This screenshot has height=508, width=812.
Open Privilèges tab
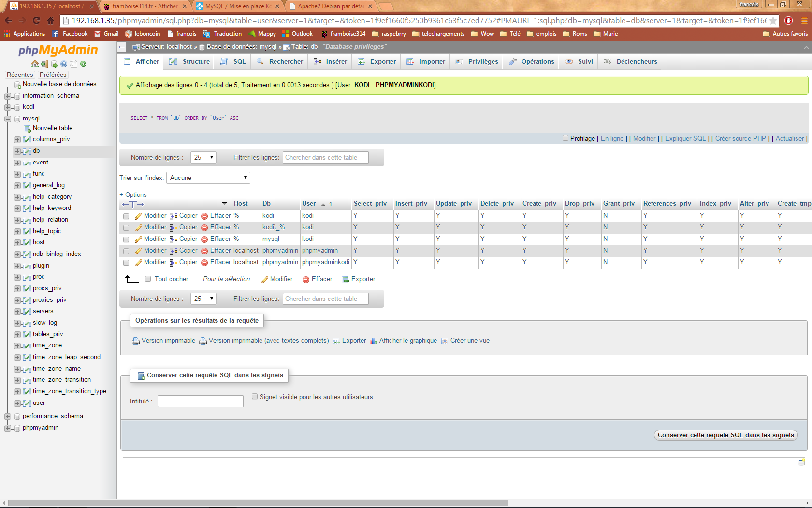(x=477, y=61)
